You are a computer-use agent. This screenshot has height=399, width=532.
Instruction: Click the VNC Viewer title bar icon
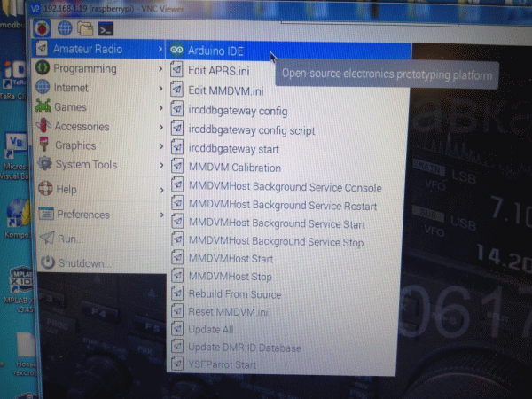35,9
